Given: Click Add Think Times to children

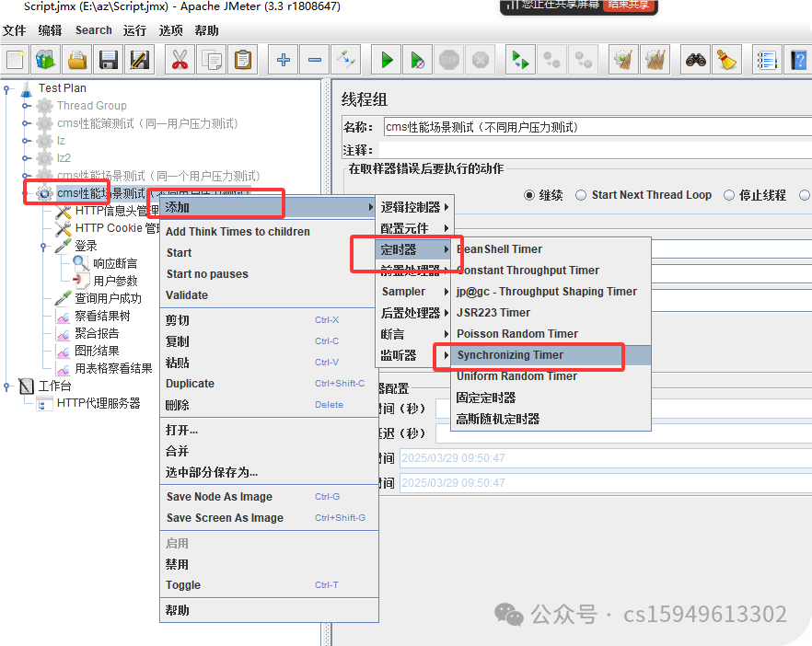Looking at the screenshot, I should pyautogui.click(x=269, y=231).
